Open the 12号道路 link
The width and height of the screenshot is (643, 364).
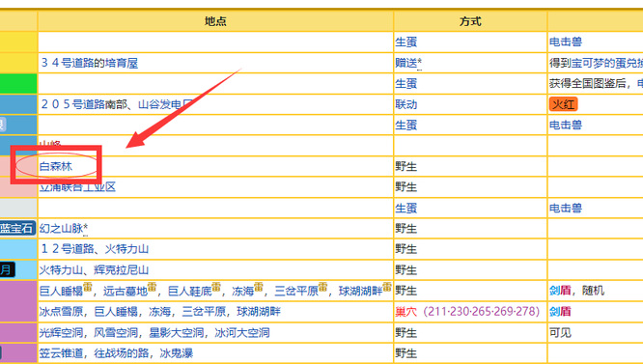tap(68, 249)
